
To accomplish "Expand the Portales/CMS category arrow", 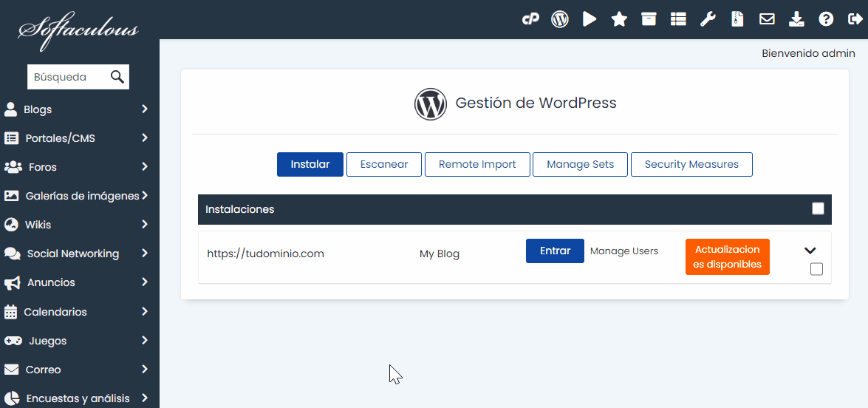I will 145,137.
